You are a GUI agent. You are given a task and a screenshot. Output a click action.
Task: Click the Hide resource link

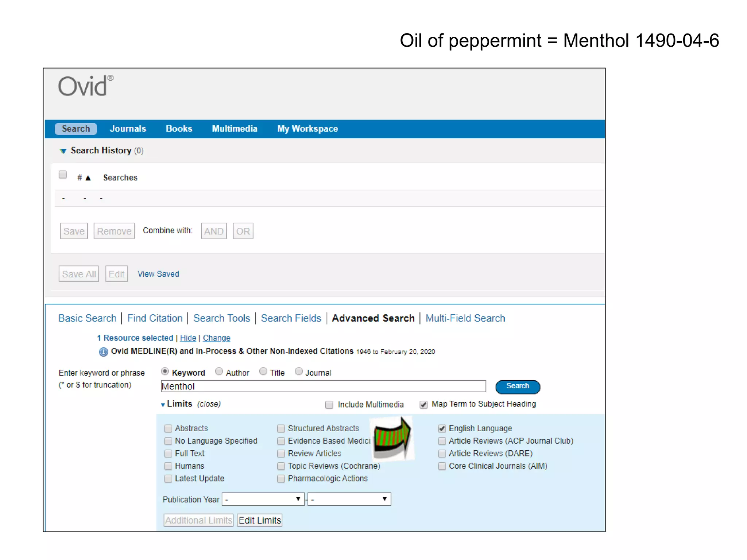click(x=188, y=338)
